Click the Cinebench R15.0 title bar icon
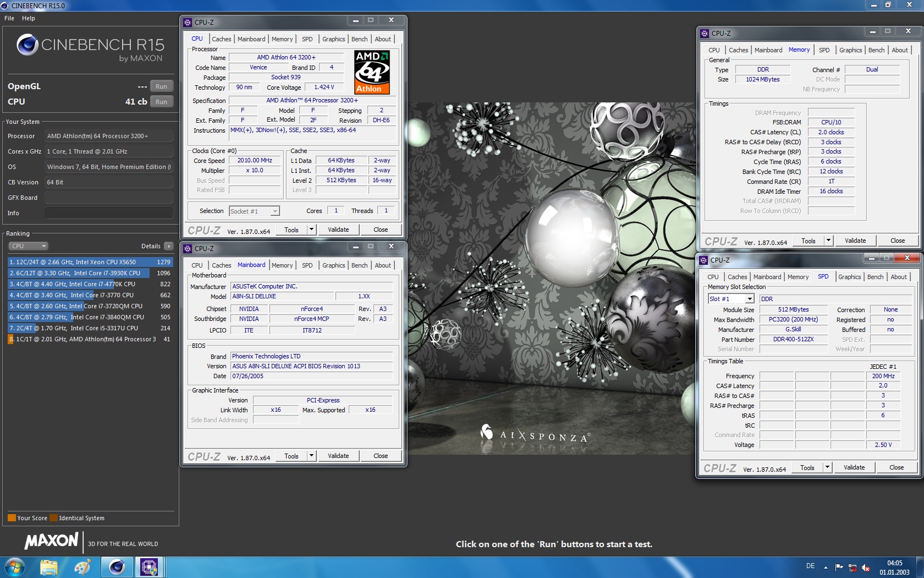Screen dimensions: 924x578 pyautogui.click(x=5, y=6)
